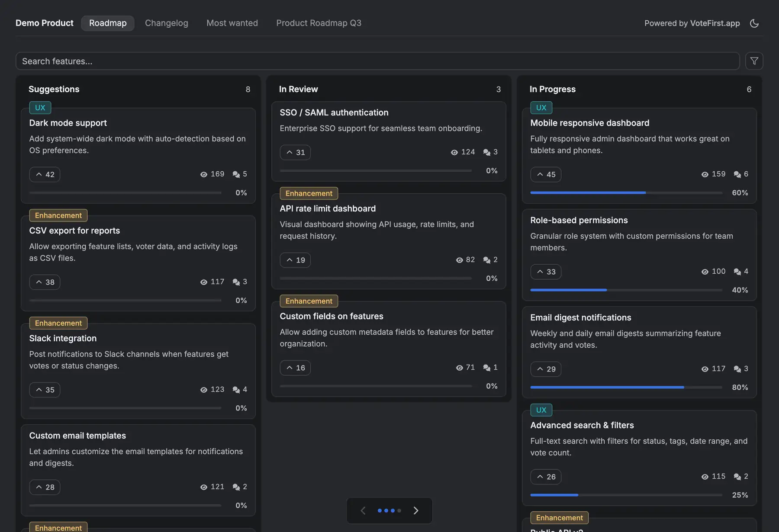Click the fourth pagination dot
The width and height of the screenshot is (779, 532).
tap(399, 510)
